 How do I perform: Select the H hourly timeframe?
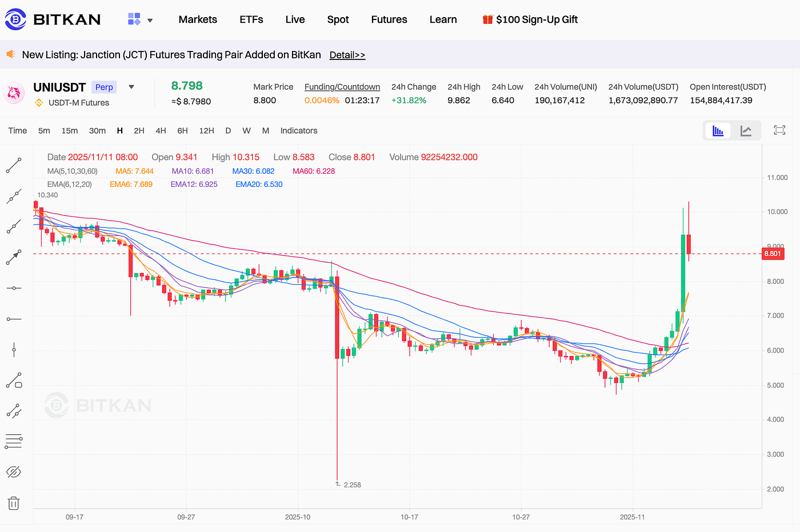click(x=120, y=131)
